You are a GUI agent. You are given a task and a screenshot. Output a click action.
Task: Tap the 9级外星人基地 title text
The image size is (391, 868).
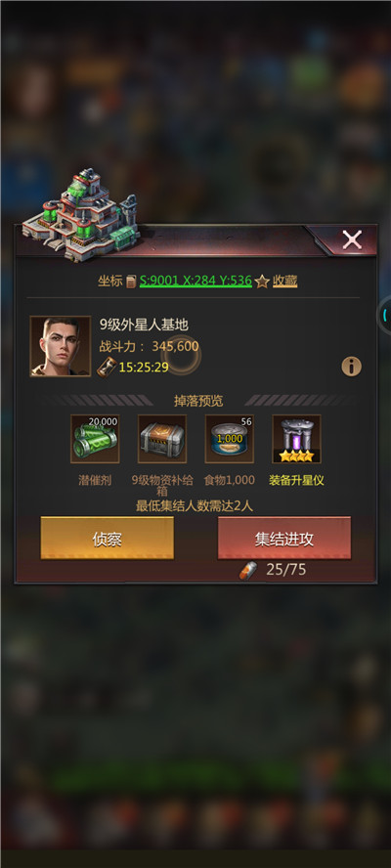[x=144, y=325]
